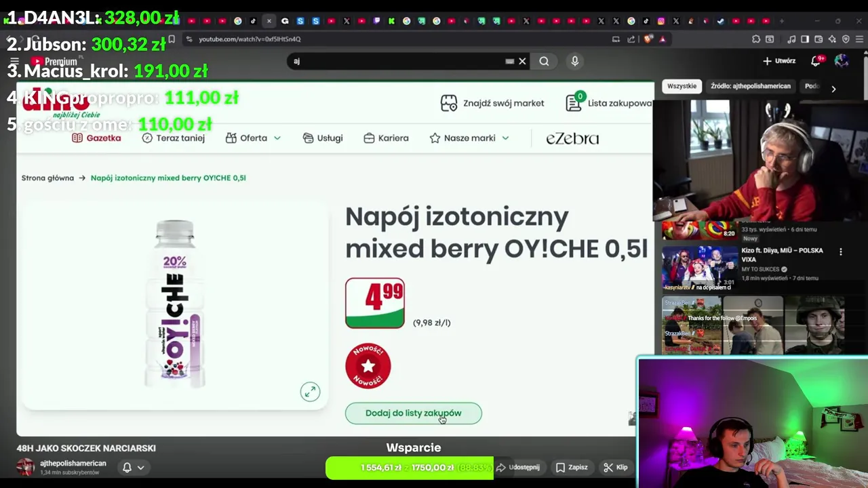
Task: Open the Teraz taniej menu item
Action: point(174,138)
